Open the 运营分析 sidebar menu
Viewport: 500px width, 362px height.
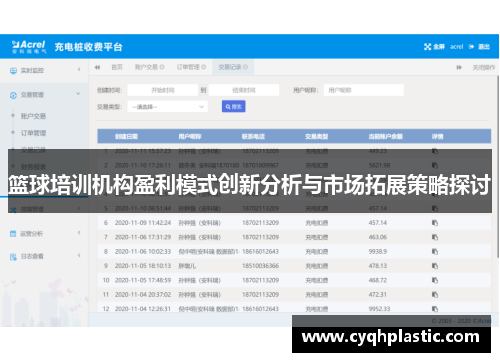[x=32, y=234]
